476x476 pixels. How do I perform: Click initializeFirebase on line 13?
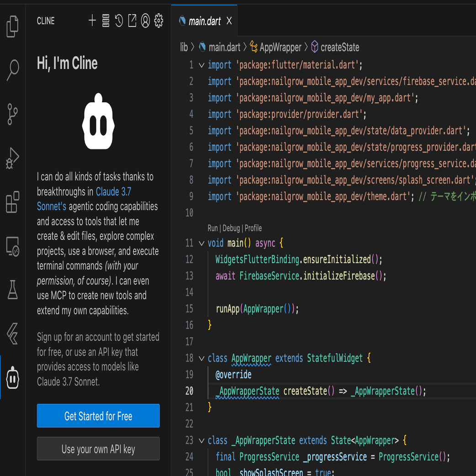(x=339, y=276)
